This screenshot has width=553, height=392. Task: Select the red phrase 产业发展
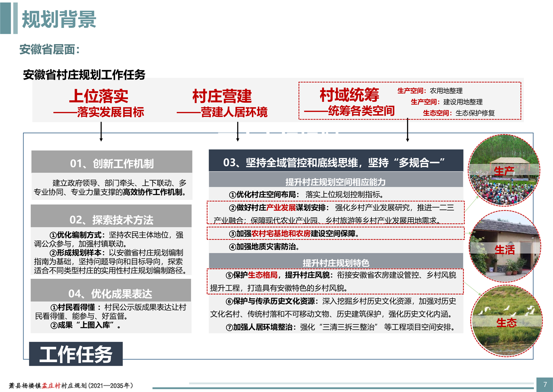(281, 208)
